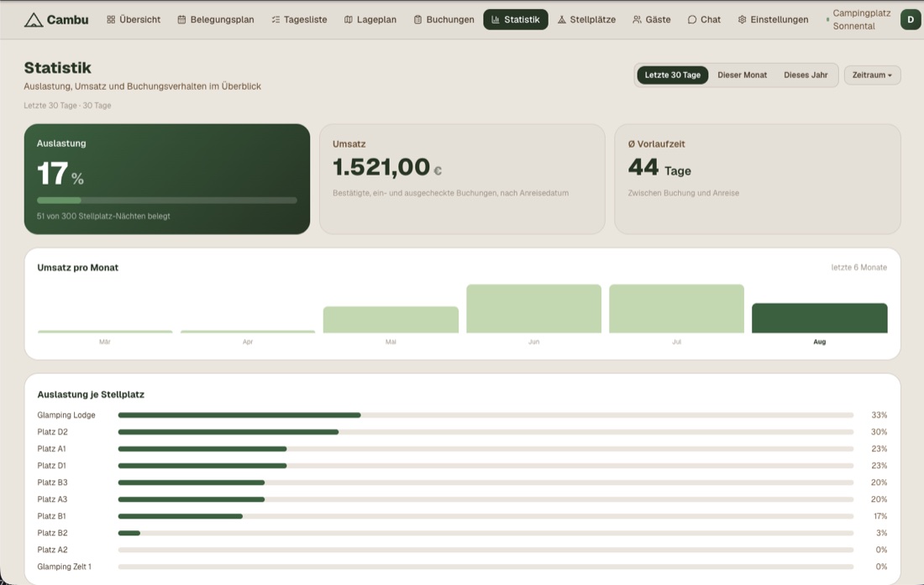Click the 'Platz A2' label
Screen dimensions: 924x585
click(x=52, y=550)
